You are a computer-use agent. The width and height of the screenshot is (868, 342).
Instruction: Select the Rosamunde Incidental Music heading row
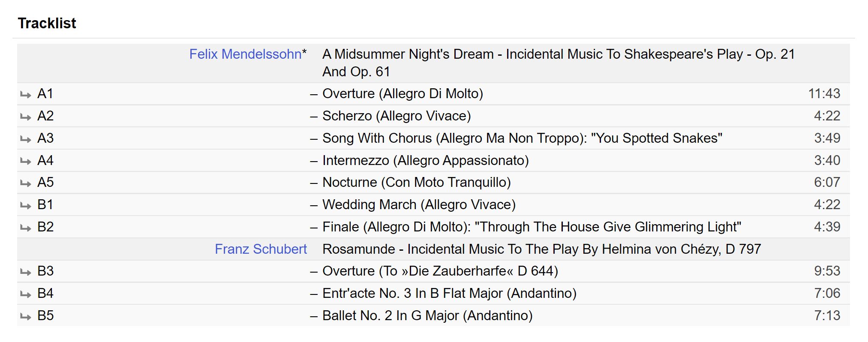541,249
